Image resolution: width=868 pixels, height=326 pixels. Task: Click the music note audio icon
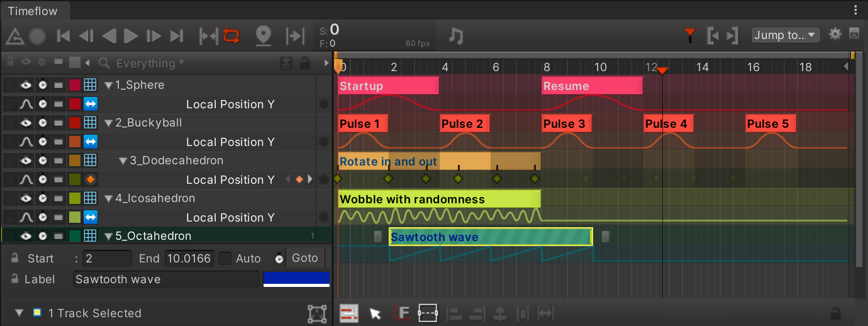point(456,36)
